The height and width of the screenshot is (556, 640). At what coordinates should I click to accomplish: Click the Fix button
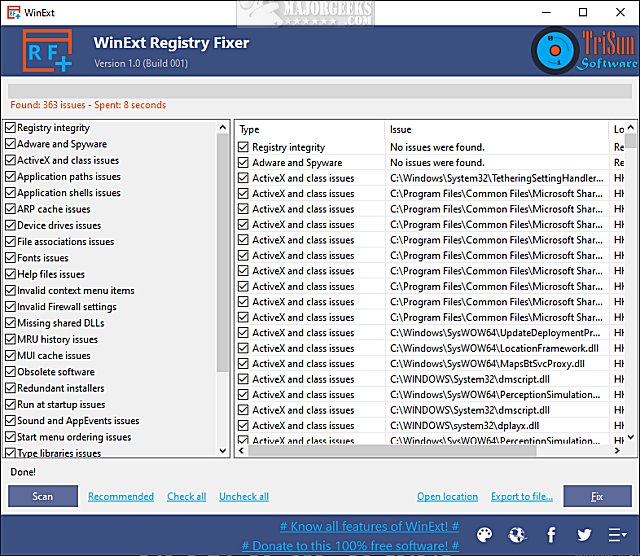click(598, 496)
